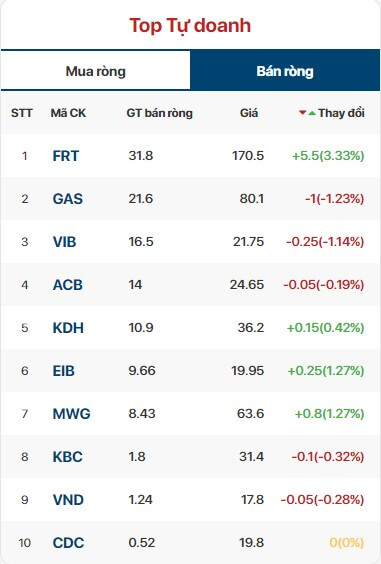The image size is (381, 564).
Task: Open the KBC stock code link
Action: [68, 457]
